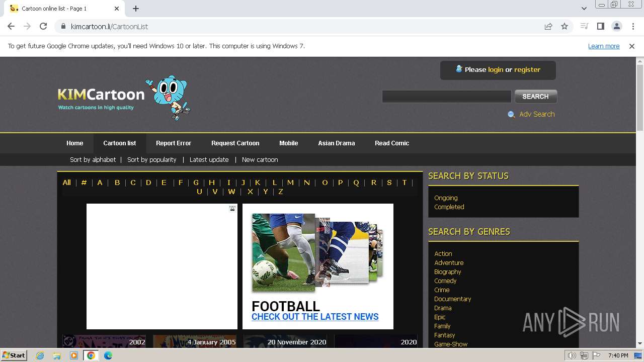Viewport: 644px width, 362px height.
Task: Open the Read Comic menu item
Action: (x=392, y=143)
